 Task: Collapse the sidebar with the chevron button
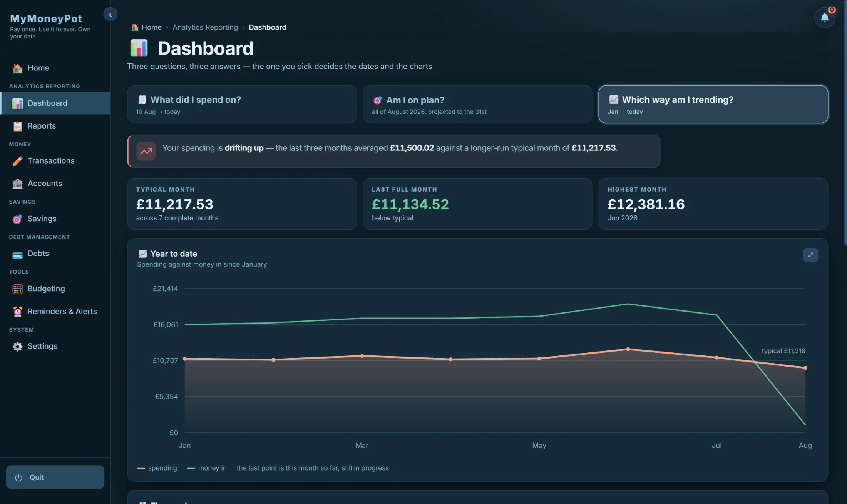(x=110, y=15)
